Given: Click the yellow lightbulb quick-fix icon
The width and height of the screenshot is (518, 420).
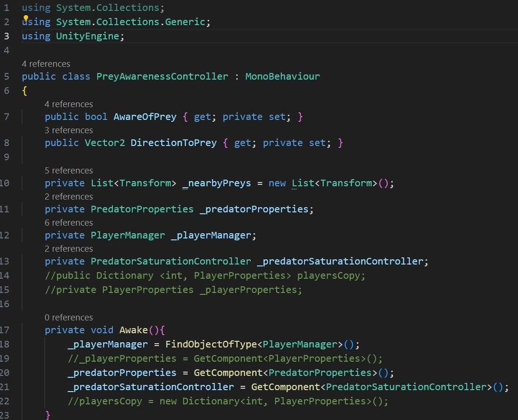Looking at the screenshot, I should (26, 18).
